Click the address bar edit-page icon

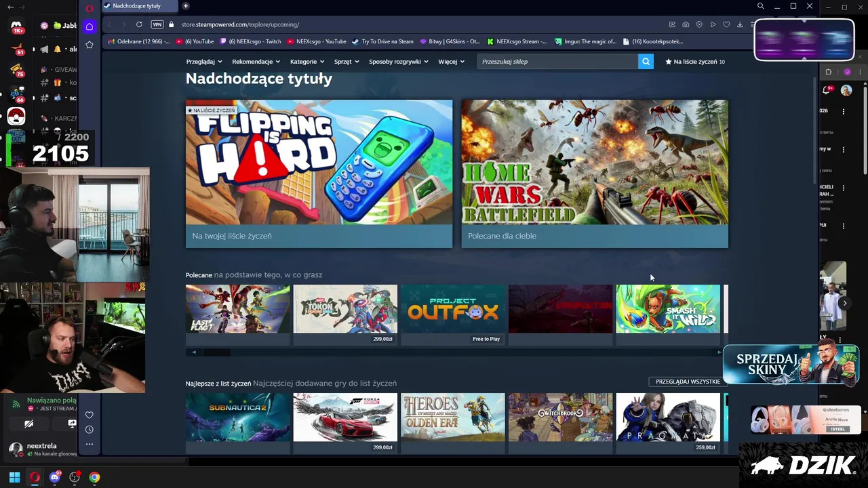pos(672,24)
